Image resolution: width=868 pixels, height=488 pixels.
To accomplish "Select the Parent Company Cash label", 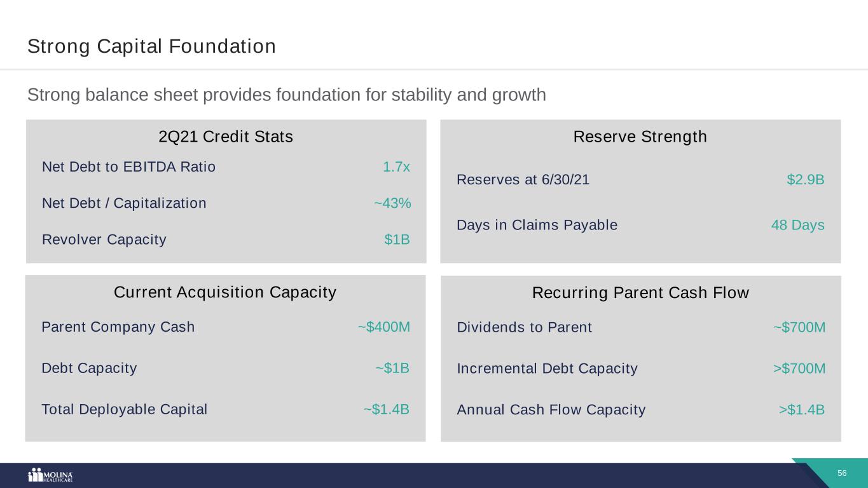I will (118, 327).
